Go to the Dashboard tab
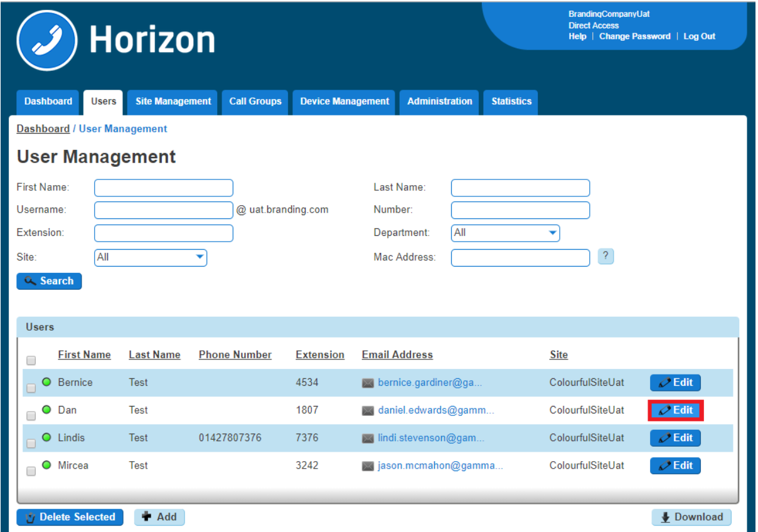This screenshot has width=758, height=532. (48, 102)
